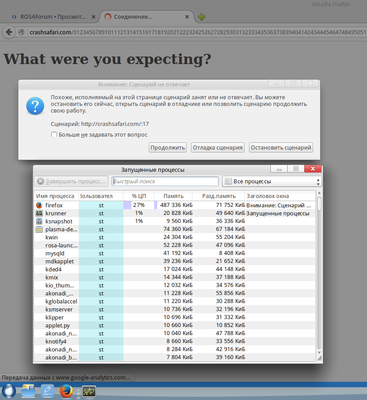Focus the 'Быстрый поиск' search field
This screenshot has height=400, width=367.
point(165,181)
